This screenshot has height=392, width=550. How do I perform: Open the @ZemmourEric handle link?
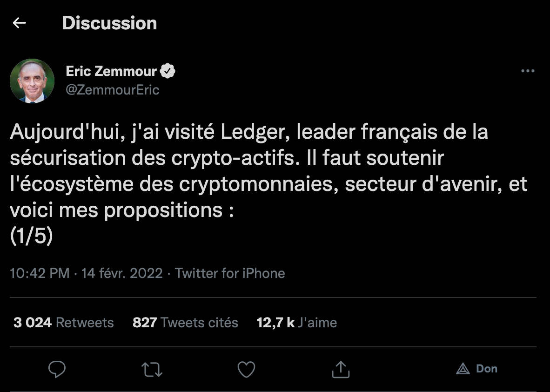(113, 89)
